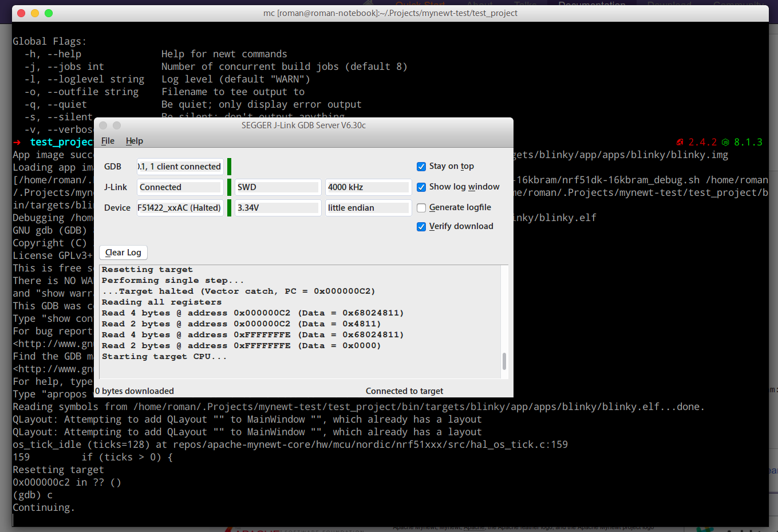Click the SWD interface field
Image resolution: width=778 pixels, height=532 pixels.
[x=278, y=187]
